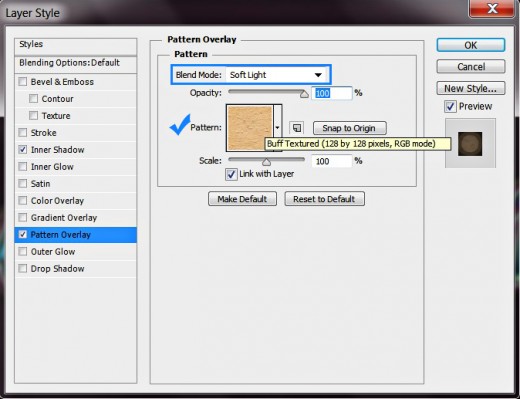520x399 pixels.
Task: Click Reset to Default button
Action: [x=324, y=199]
